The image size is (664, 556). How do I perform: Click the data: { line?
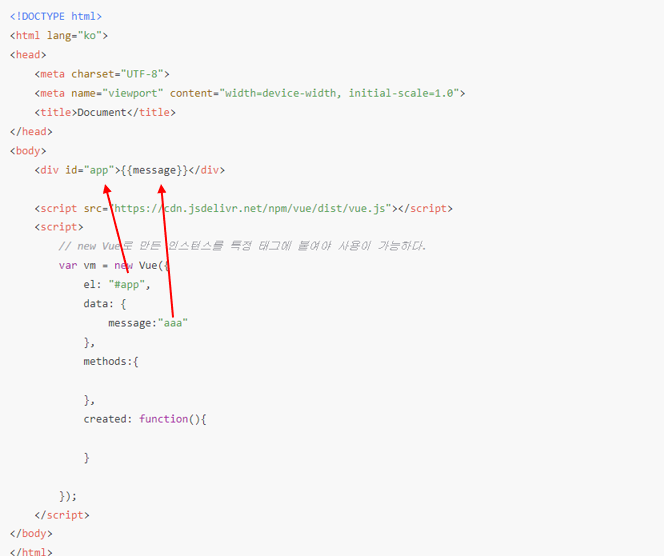105,304
